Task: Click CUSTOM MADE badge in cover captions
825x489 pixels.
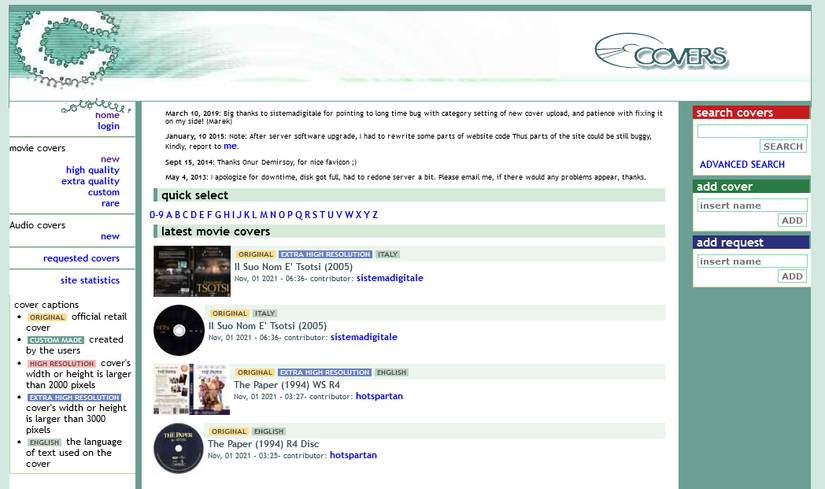Action: coord(56,340)
